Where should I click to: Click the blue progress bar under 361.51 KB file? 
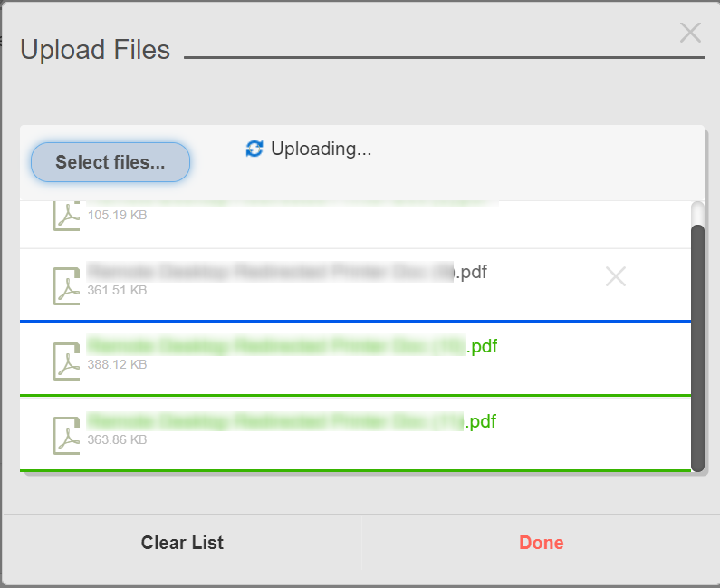355,321
